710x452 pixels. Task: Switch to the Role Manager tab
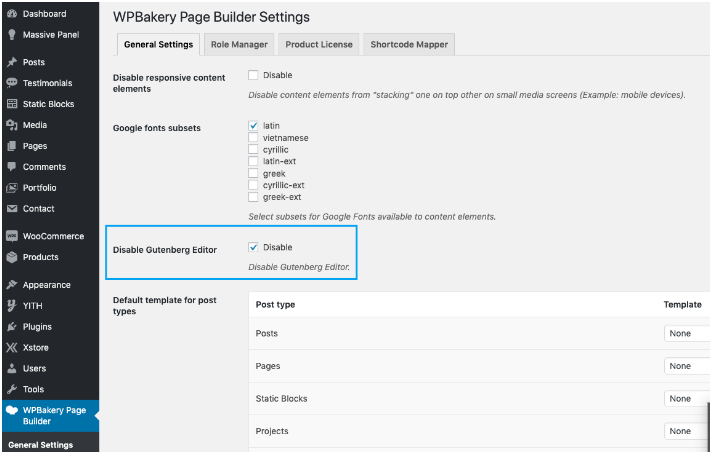point(239,44)
